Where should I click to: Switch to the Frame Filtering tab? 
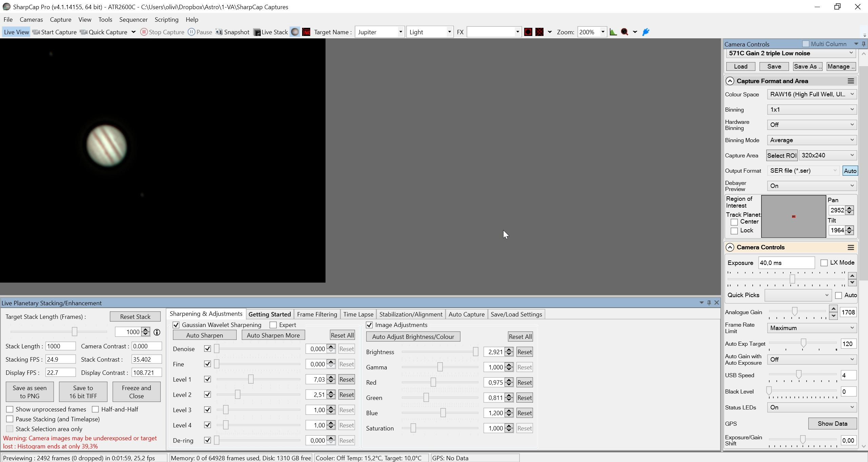tap(317, 314)
